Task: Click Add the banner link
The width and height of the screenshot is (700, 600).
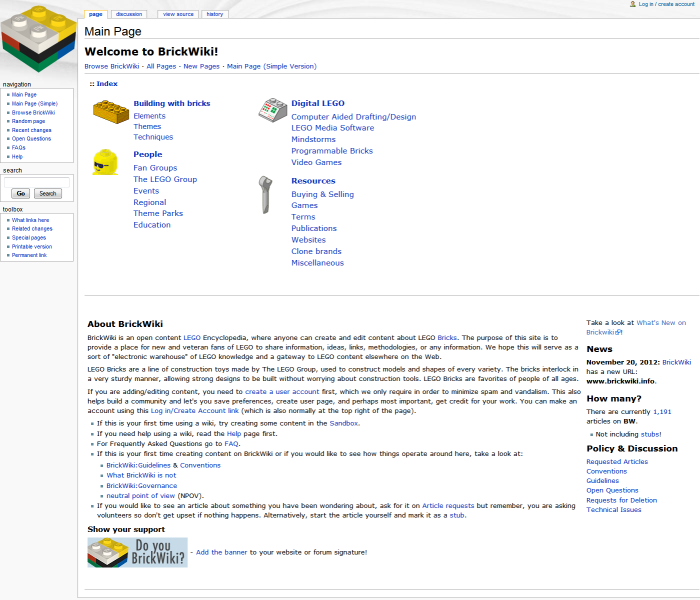Action: coord(221,552)
